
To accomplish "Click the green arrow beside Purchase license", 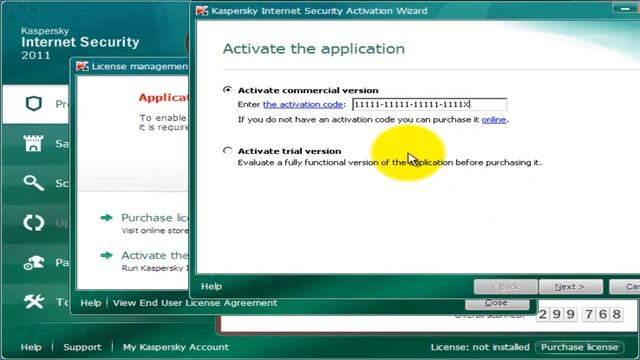I will click(x=107, y=218).
